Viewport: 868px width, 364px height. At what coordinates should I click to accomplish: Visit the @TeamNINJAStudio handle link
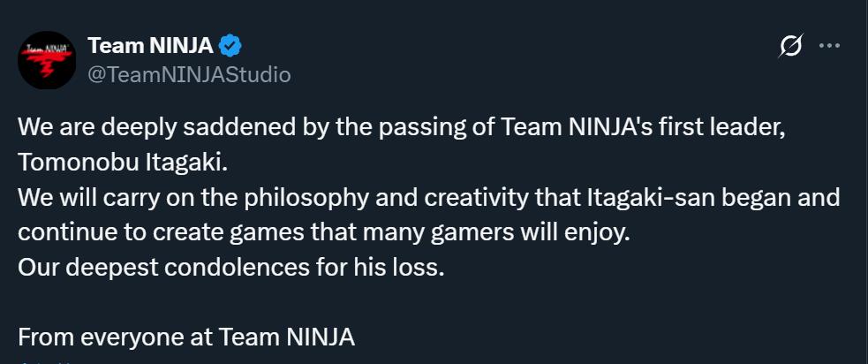pos(188,74)
